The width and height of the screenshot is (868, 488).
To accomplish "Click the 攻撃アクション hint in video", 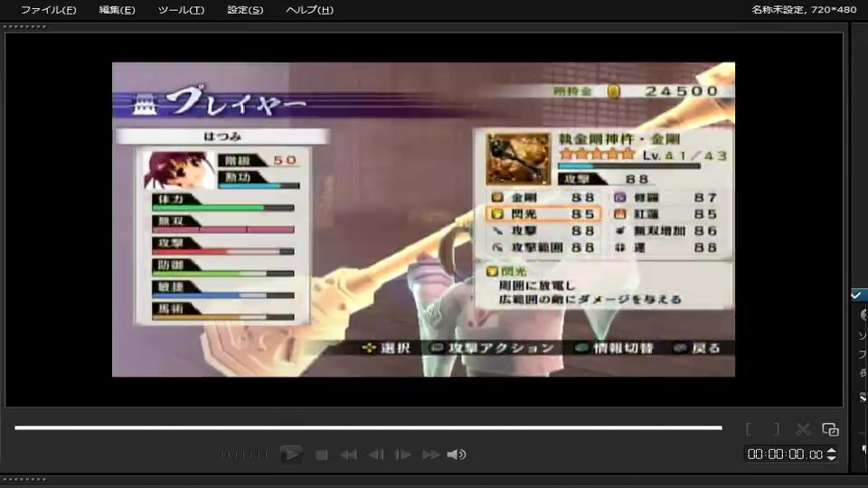I will click(493, 348).
